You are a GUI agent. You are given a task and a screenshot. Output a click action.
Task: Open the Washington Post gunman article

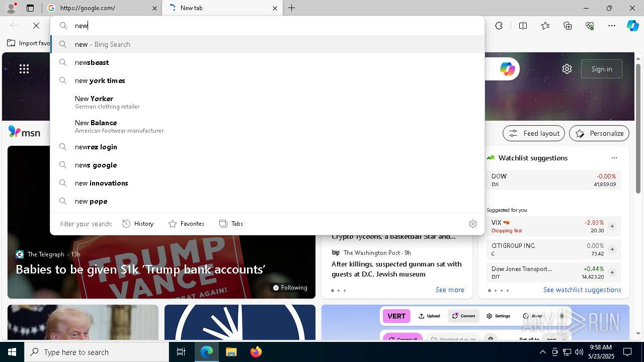coord(396,269)
